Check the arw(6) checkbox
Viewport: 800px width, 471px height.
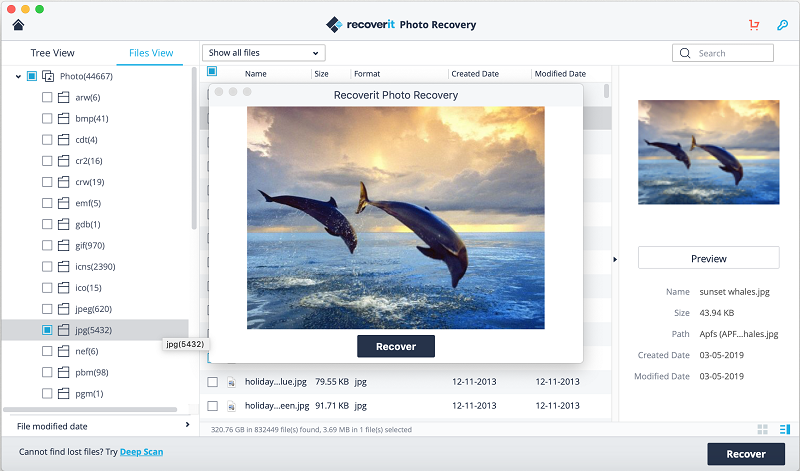pos(47,97)
